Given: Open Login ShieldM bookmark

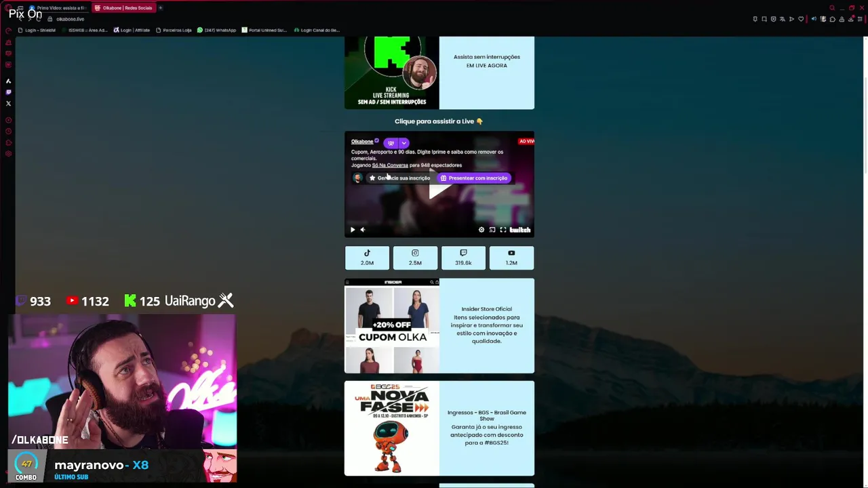Looking at the screenshot, I should [x=37, y=30].
